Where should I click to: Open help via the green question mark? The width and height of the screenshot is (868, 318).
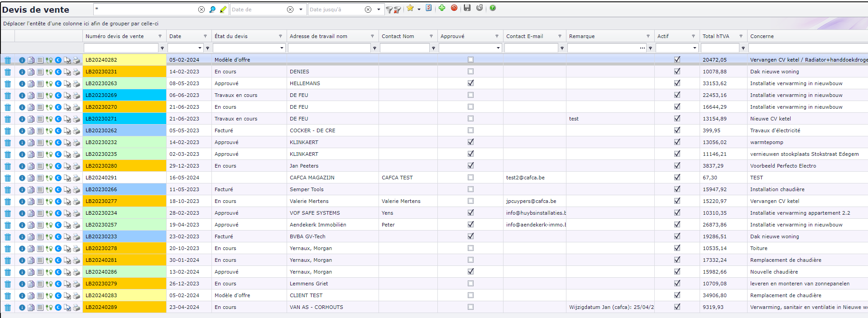click(x=493, y=8)
